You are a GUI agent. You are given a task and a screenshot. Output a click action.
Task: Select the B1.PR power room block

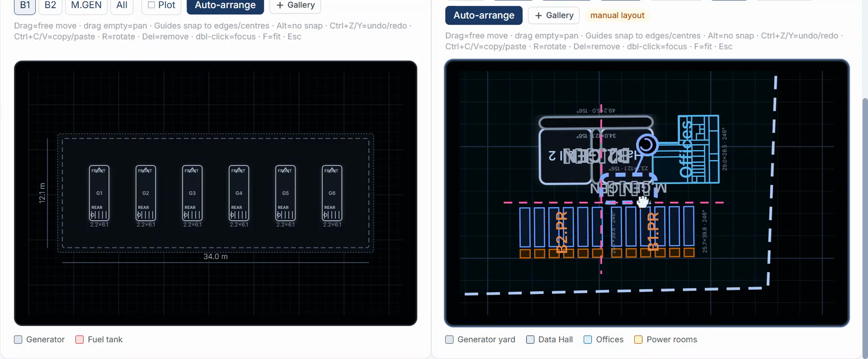(653, 230)
